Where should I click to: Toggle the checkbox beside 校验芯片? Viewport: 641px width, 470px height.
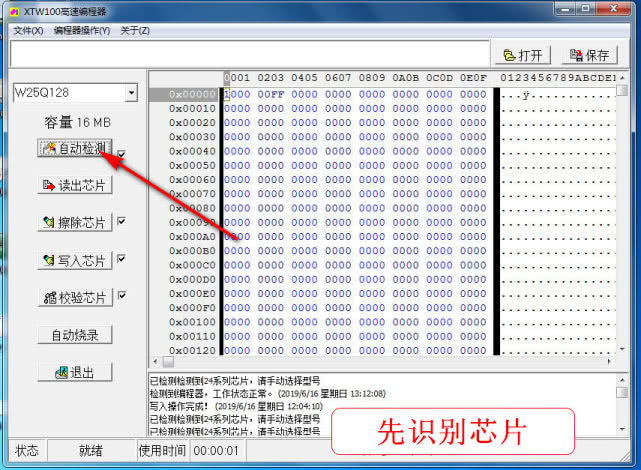[121, 295]
